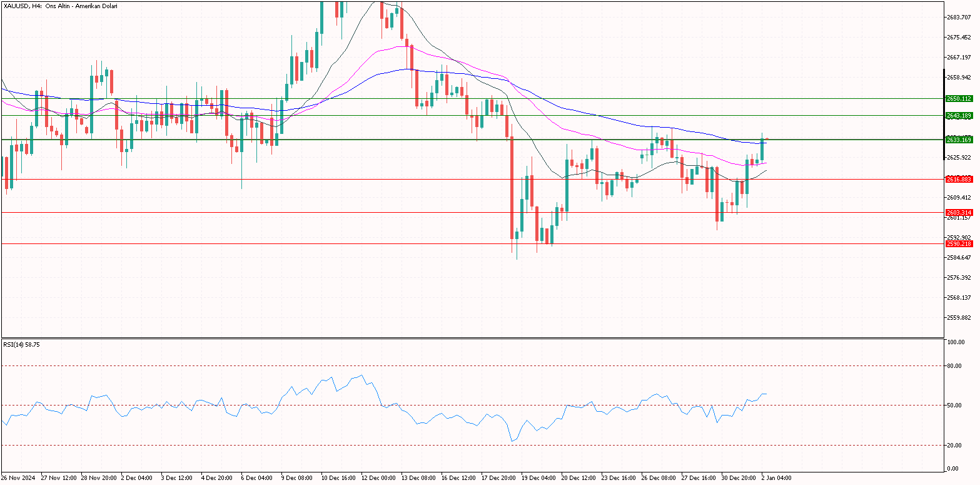The image size is (980, 485).
Task: Click the 26 Nov 2024 date label
Action: (x=17, y=479)
